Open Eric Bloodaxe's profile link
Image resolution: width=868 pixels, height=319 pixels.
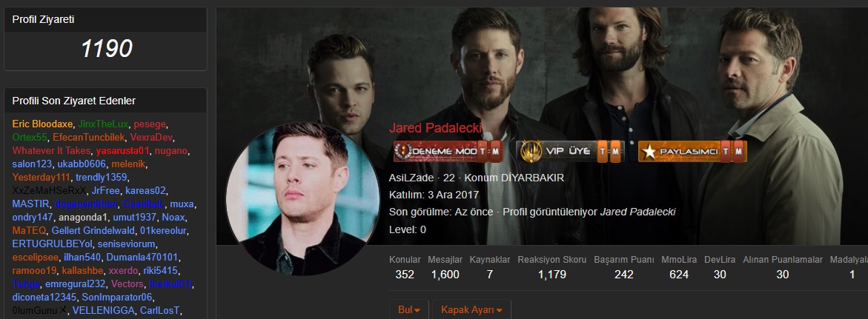(43, 124)
